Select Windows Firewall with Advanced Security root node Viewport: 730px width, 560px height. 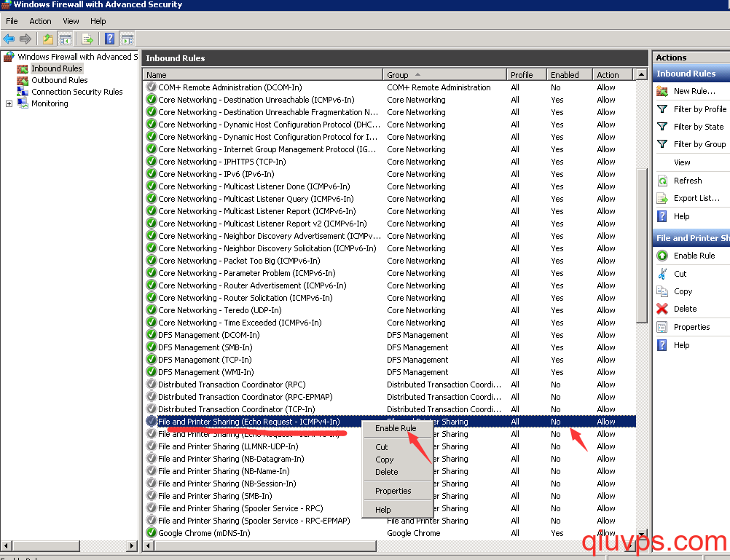[77, 57]
